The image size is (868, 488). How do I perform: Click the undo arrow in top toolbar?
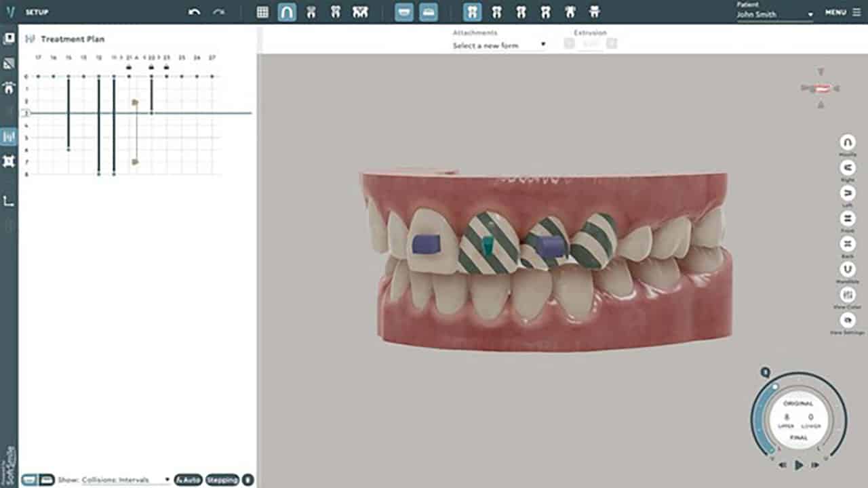click(194, 12)
